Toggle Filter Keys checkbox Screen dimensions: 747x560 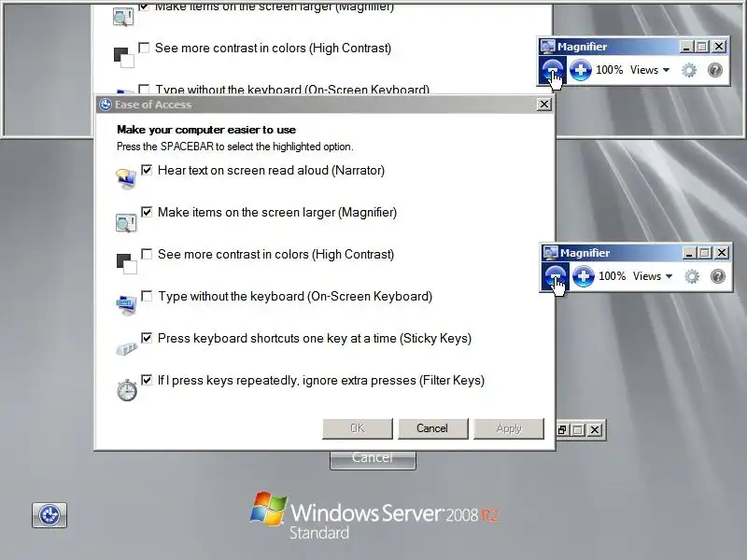click(147, 380)
